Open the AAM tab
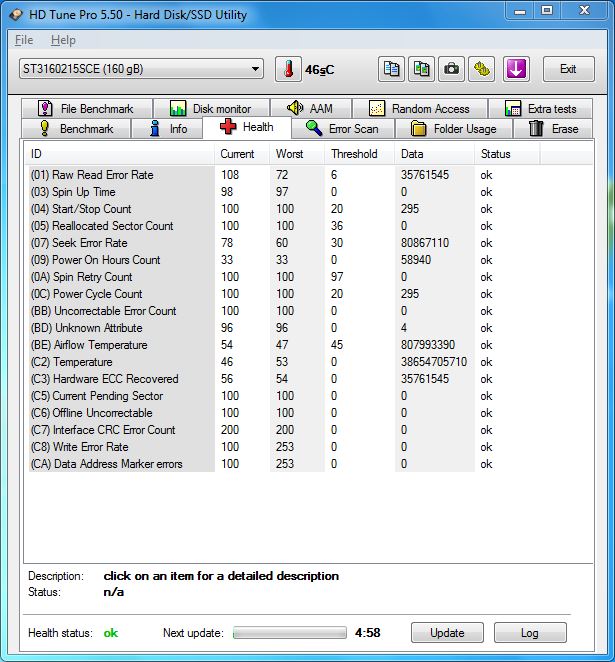615x662 pixels. pyautogui.click(x=310, y=109)
